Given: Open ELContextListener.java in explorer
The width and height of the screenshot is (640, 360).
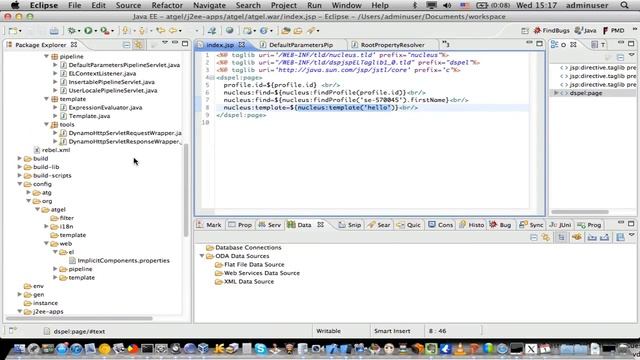Looking at the screenshot, I should pyautogui.click(x=102, y=73).
